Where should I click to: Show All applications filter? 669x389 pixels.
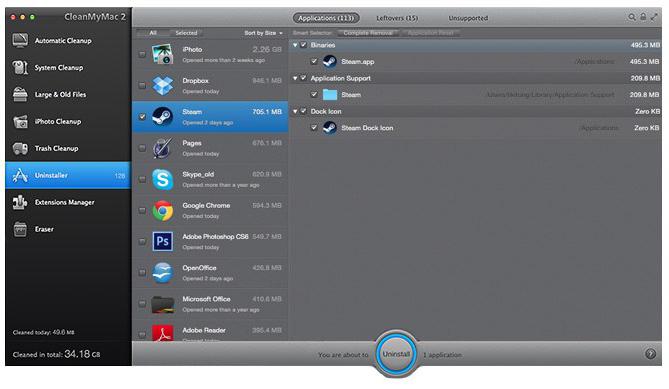[x=153, y=33]
